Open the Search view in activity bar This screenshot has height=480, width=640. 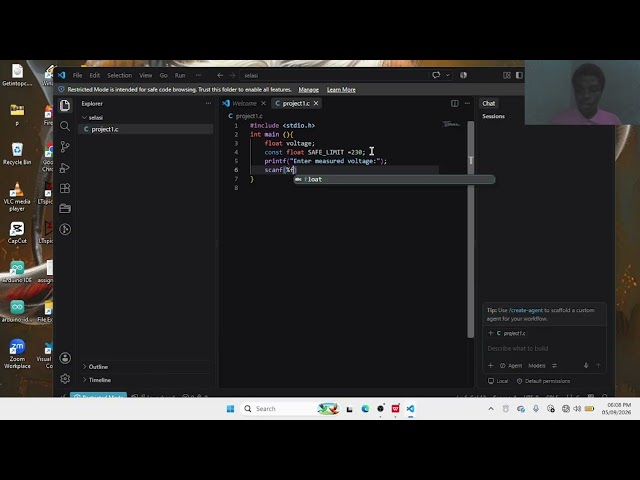pyautogui.click(x=65, y=126)
